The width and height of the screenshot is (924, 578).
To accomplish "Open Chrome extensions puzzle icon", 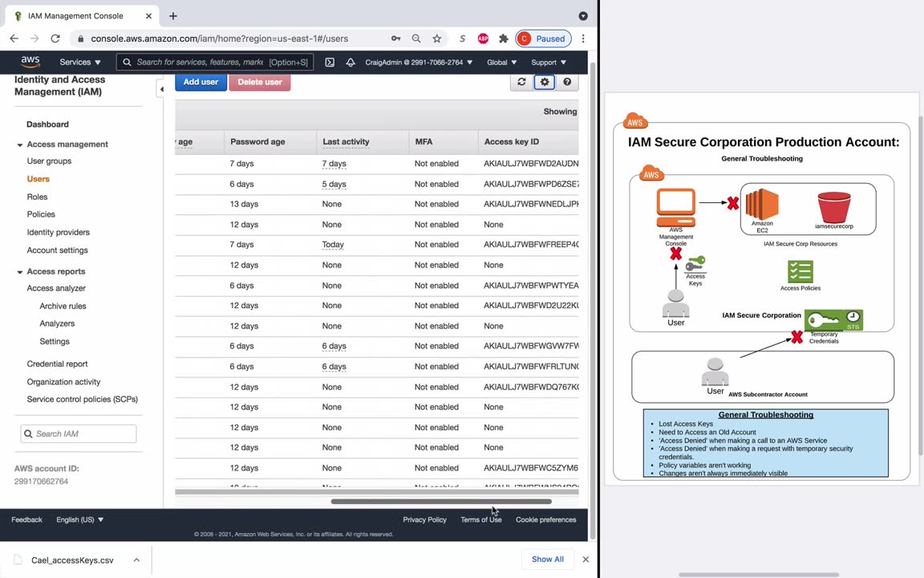I will [x=503, y=39].
